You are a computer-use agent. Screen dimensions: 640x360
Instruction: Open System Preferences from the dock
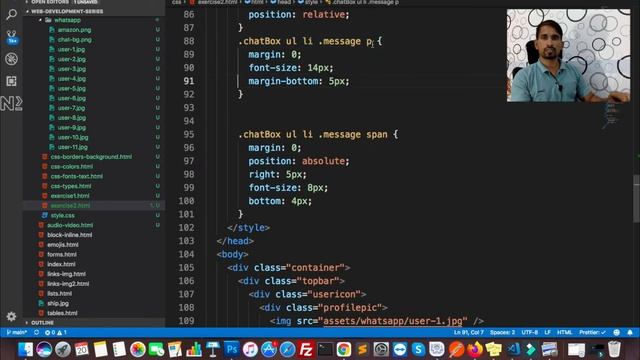tap(381, 349)
